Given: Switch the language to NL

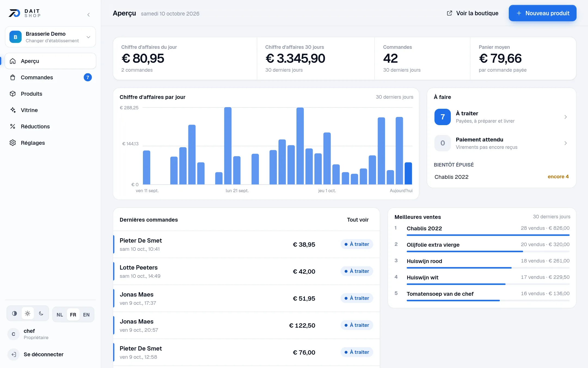Looking at the screenshot, I should point(60,315).
